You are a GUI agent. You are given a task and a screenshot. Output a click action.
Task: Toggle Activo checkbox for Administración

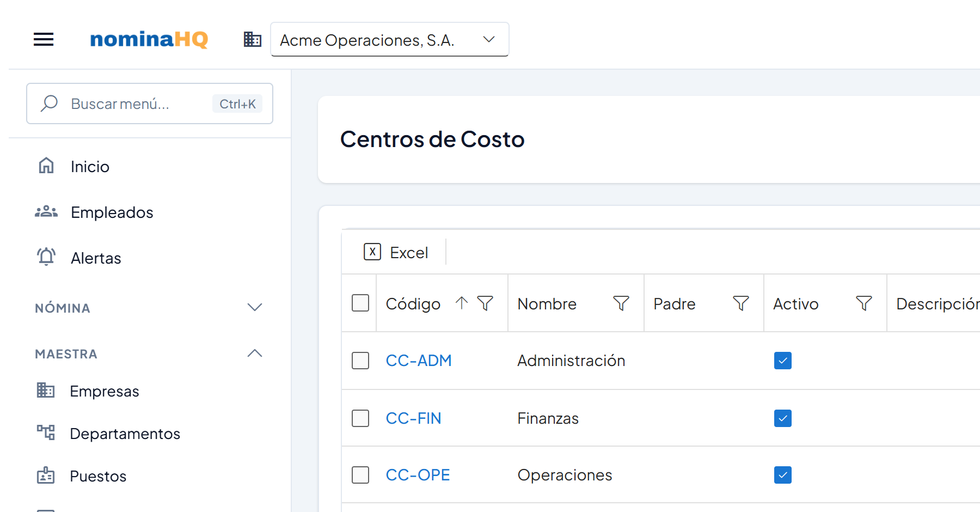click(783, 361)
